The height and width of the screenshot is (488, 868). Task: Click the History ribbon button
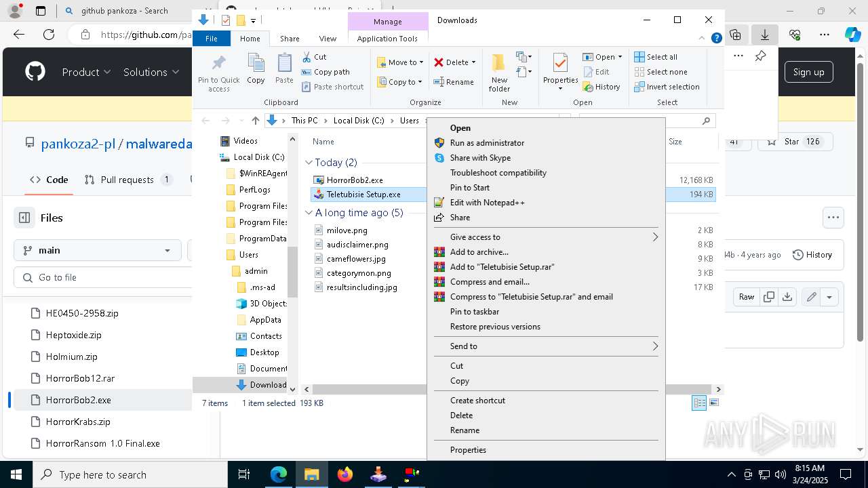point(601,87)
